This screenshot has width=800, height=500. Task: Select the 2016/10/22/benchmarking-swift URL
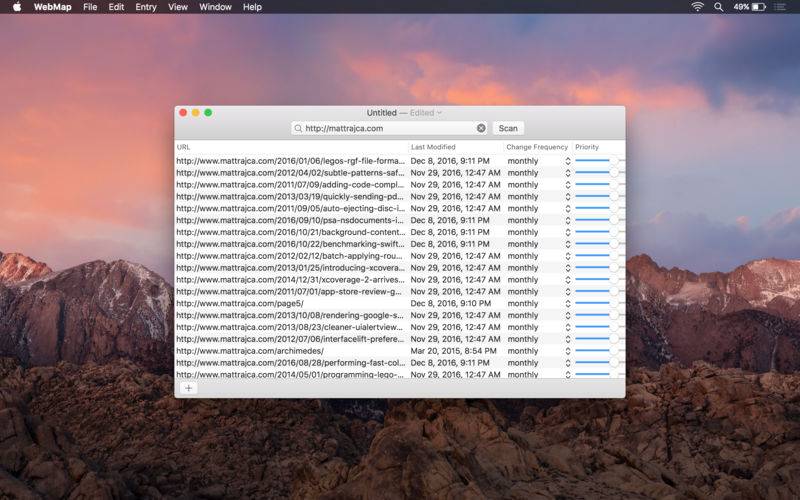[x=290, y=244]
